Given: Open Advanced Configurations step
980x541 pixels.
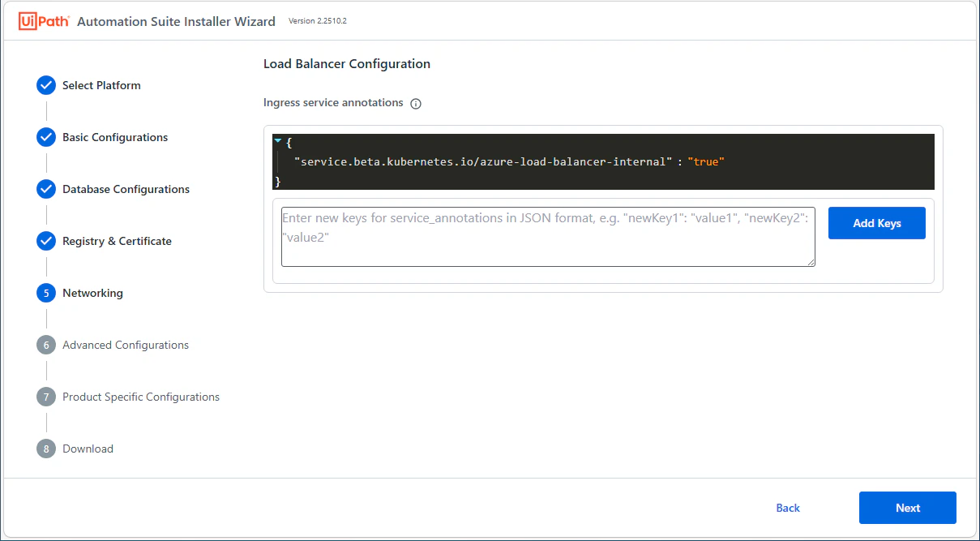Looking at the screenshot, I should (x=126, y=345).
